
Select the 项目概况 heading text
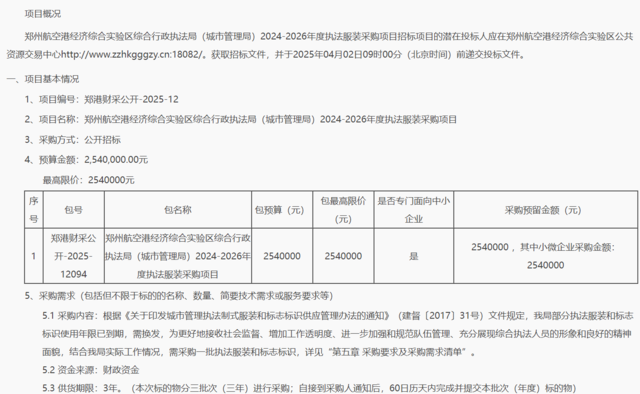click(43, 14)
